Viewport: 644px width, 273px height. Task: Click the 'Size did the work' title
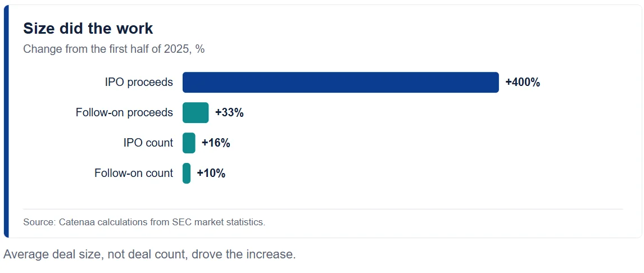coord(88,28)
